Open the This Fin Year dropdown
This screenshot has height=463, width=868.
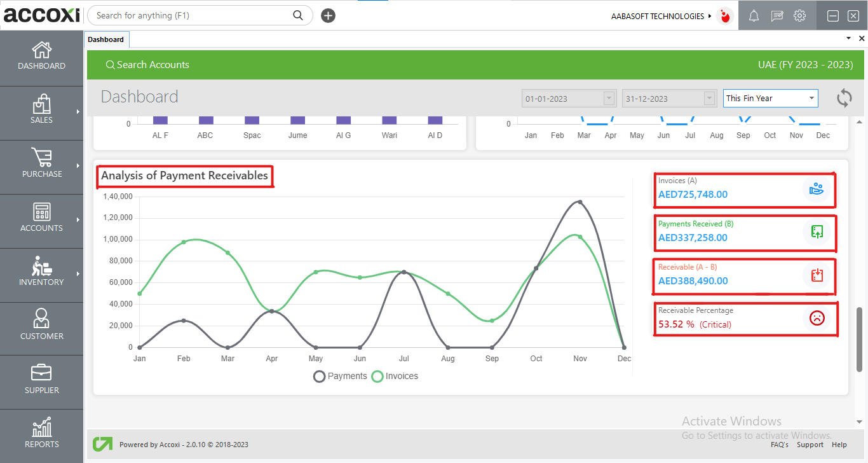point(770,99)
